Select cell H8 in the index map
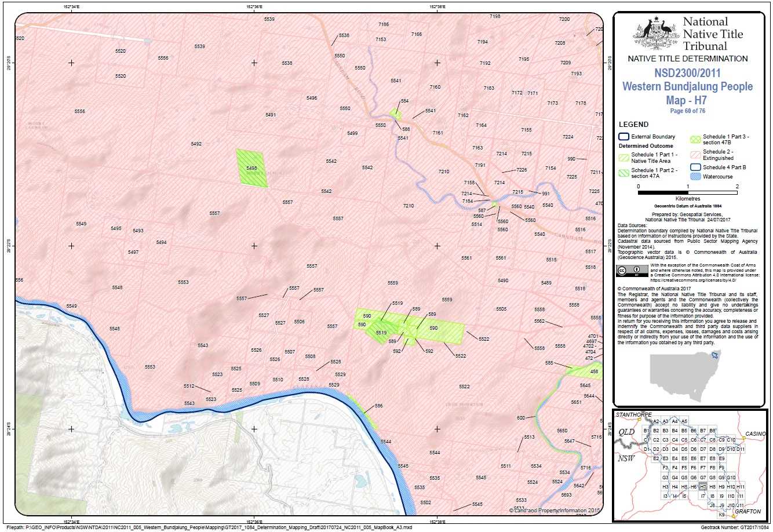 (712, 487)
